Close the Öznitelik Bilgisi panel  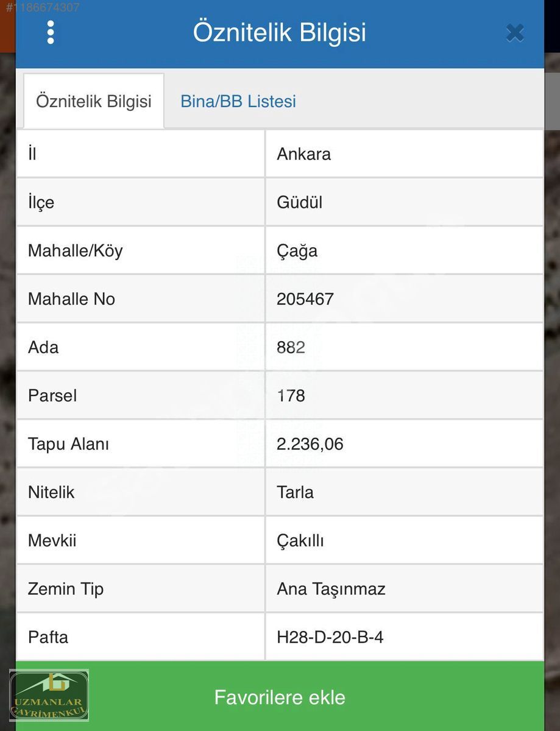point(515,33)
